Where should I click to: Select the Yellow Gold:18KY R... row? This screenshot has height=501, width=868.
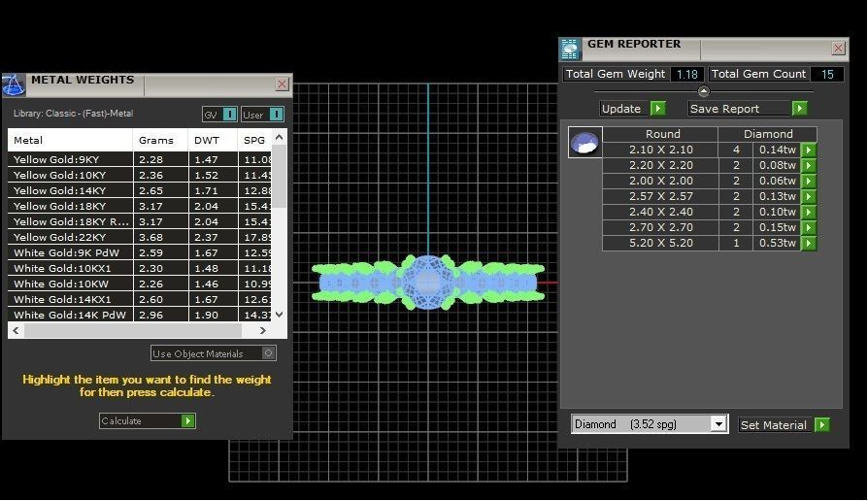point(140,221)
